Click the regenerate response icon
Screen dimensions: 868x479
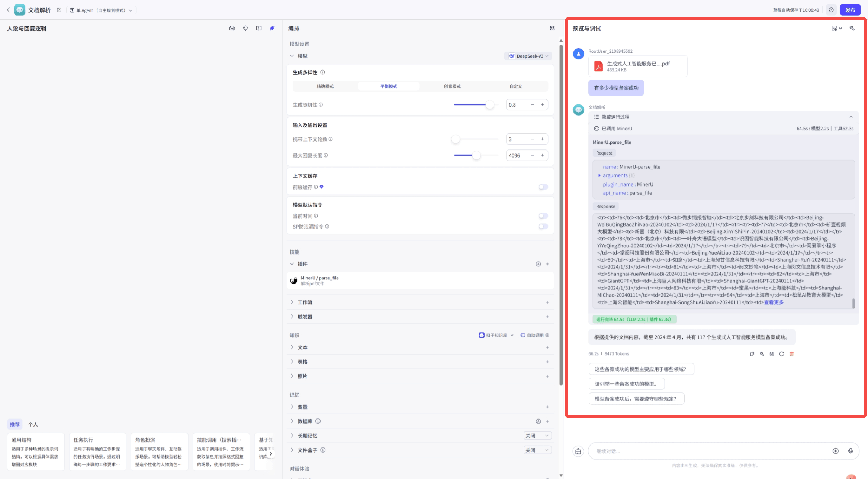[782, 354]
